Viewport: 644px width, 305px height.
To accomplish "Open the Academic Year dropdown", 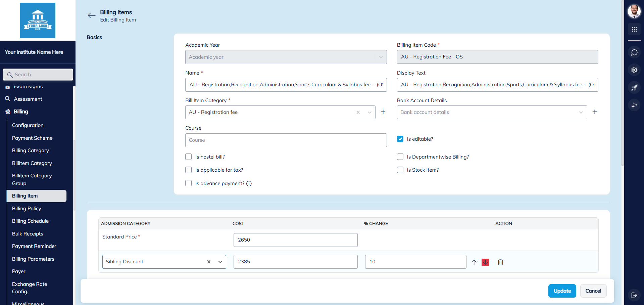I will point(381,57).
